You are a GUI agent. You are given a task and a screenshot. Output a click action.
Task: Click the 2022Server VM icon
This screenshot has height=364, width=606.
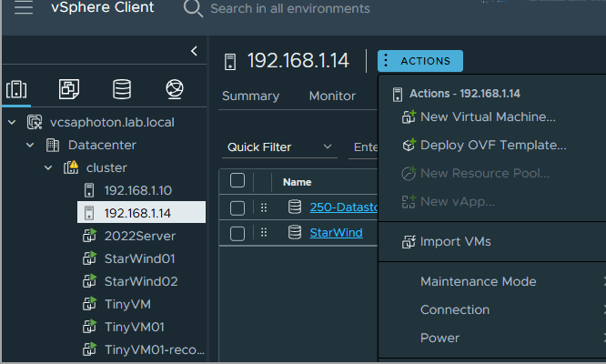point(89,236)
